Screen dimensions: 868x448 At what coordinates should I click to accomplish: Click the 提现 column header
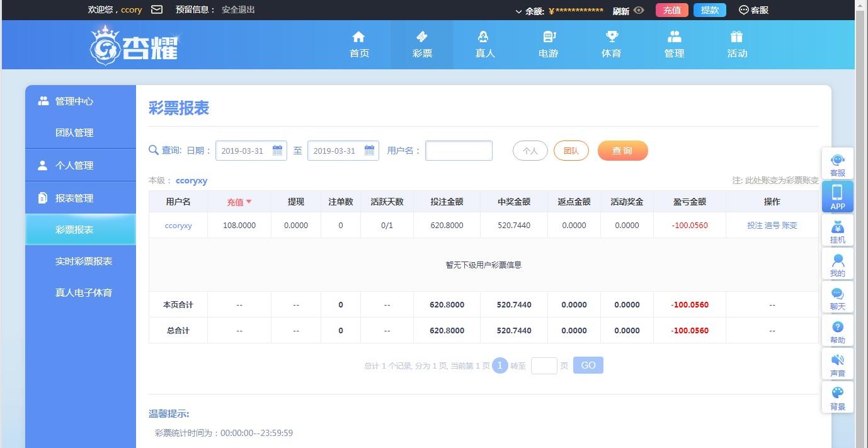tap(296, 202)
